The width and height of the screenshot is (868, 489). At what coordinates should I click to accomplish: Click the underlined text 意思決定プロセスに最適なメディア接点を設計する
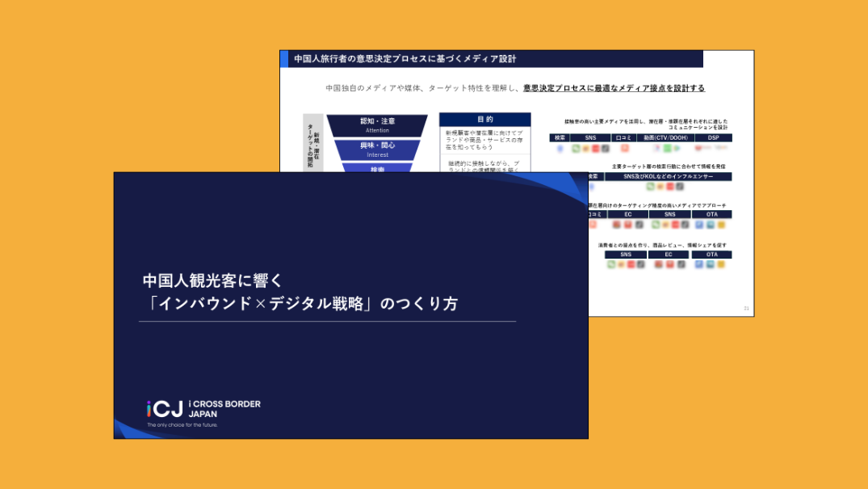614,88
